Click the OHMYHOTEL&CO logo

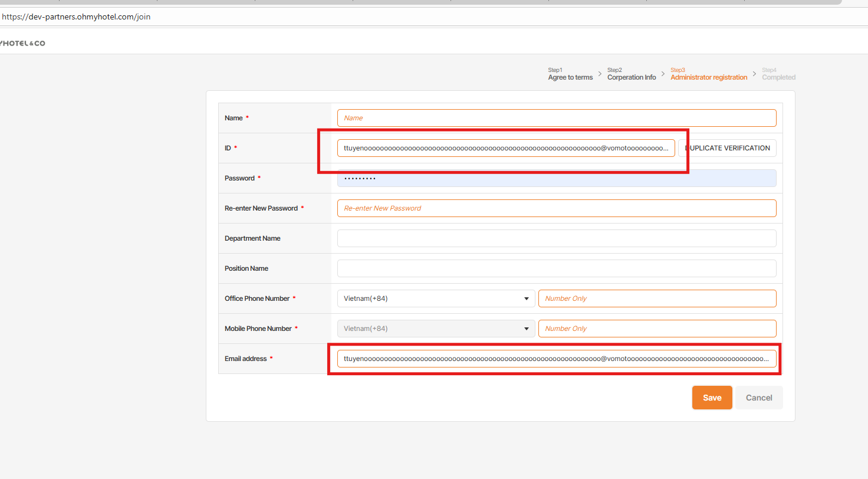click(22, 43)
